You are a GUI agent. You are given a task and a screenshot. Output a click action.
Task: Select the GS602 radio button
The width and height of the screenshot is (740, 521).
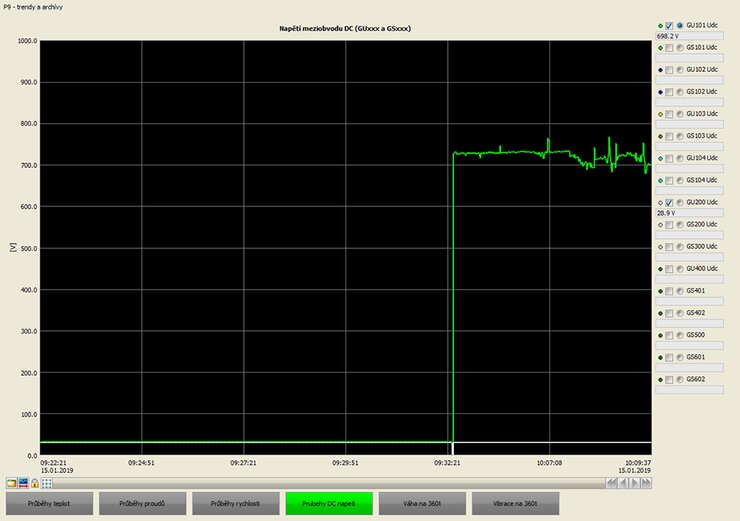(680, 380)
